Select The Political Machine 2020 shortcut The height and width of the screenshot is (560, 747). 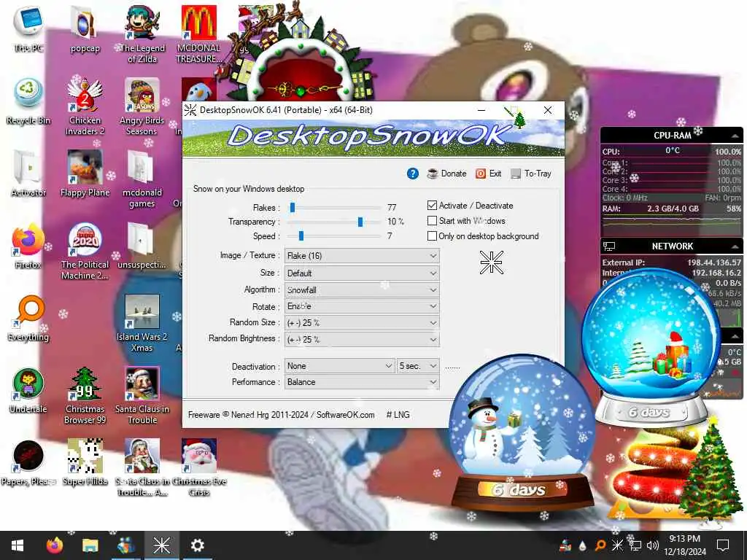[x=85, y=252]
